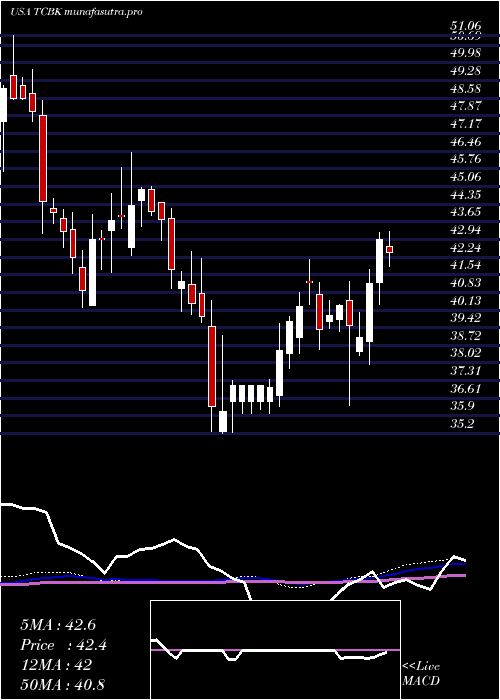Click the '5MA : 42.6' reading
This screenshot has width=500, height=700.
pos(58,625)
